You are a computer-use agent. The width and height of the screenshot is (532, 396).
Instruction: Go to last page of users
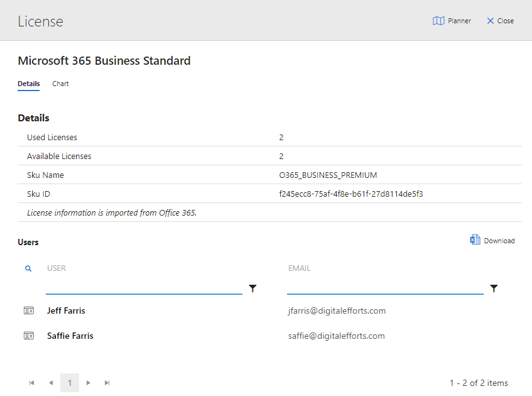(107, 383)
